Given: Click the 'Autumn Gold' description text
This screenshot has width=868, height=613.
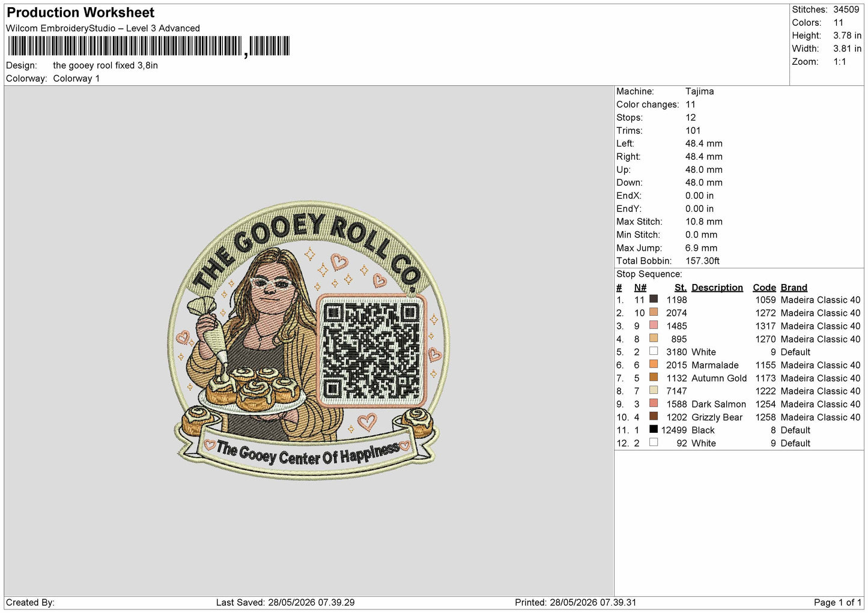Looking at the screenshot, I should coord(719,378).
